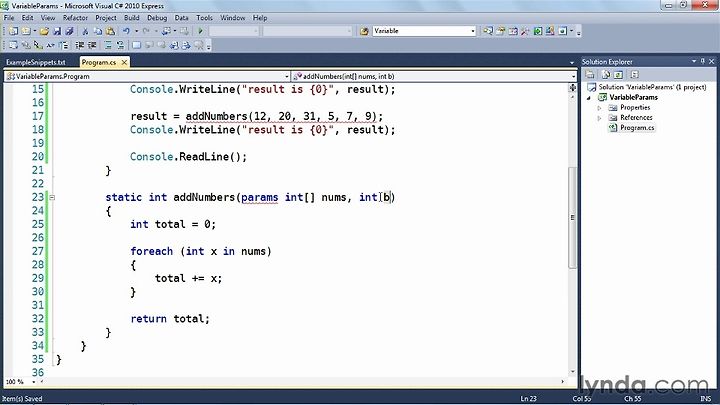Save Program.cs with the Save icon
The width and height of the screenshot is (720, 405).
(x=57, y=31)
